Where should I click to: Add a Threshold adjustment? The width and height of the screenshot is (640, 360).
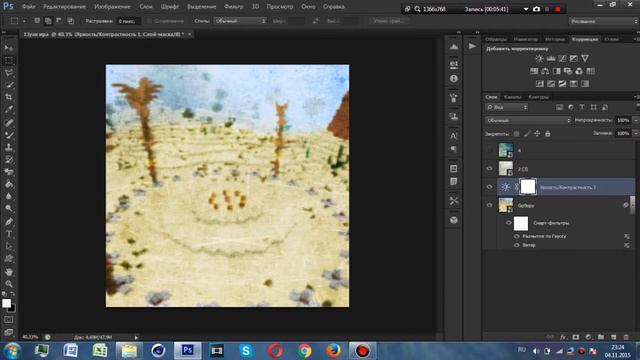562,84
